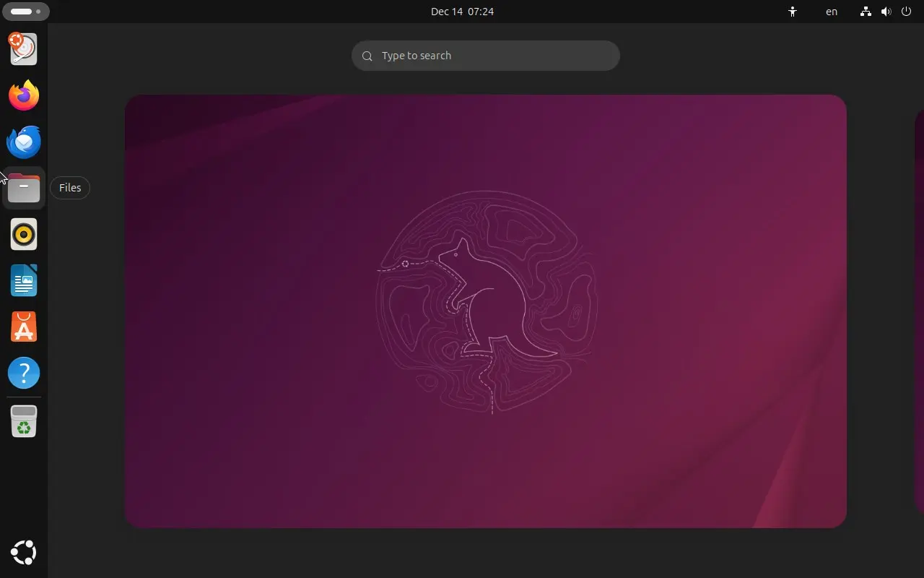924x578 pixels.
Task: Open the accessibility menu in top bar
Action: coord(793,12)
